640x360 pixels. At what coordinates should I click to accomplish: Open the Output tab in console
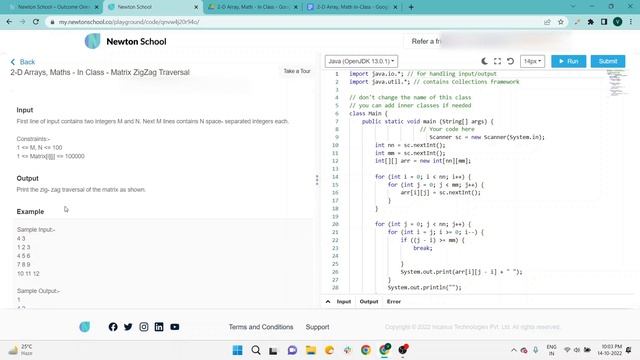click(x=369, y=302)
